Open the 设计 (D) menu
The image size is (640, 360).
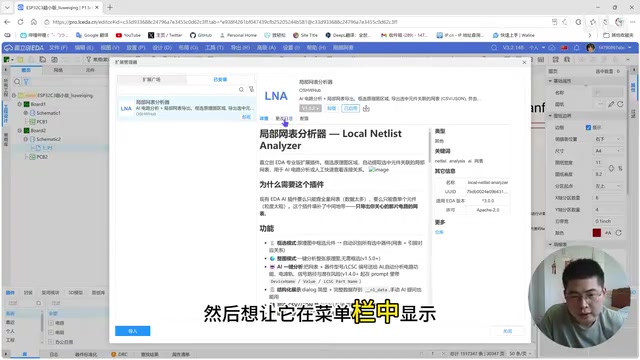coord(162,48)
